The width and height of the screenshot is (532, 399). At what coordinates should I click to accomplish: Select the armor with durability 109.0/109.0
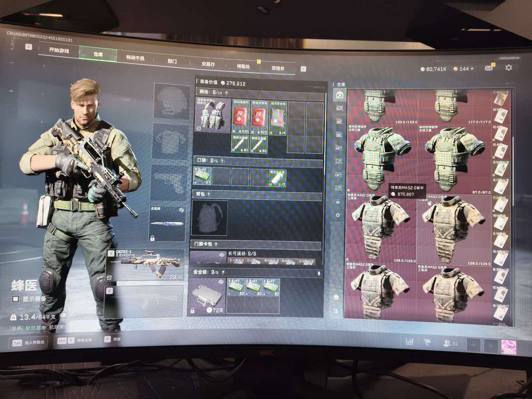[454, 231]
